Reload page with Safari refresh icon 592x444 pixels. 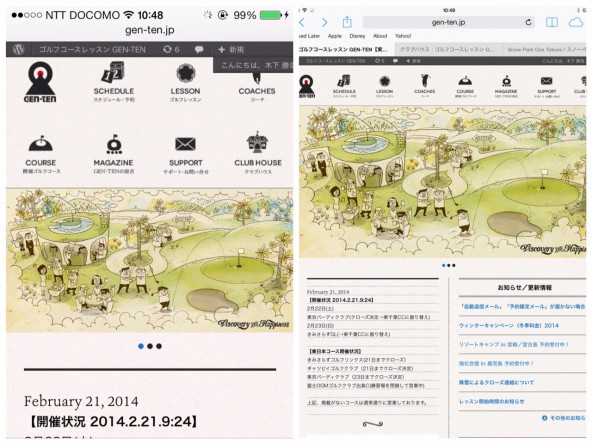coord(529,22)
